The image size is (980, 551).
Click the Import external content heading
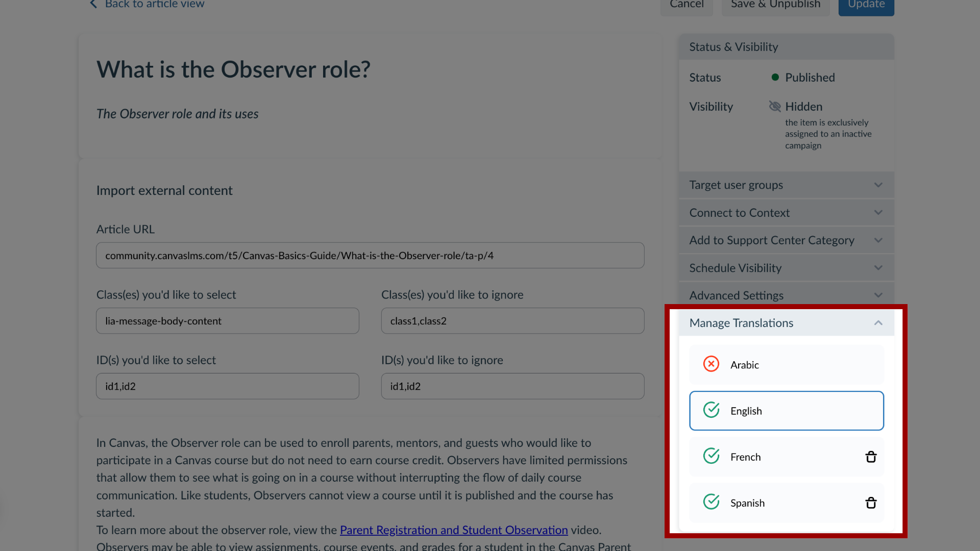coord(164,190)
